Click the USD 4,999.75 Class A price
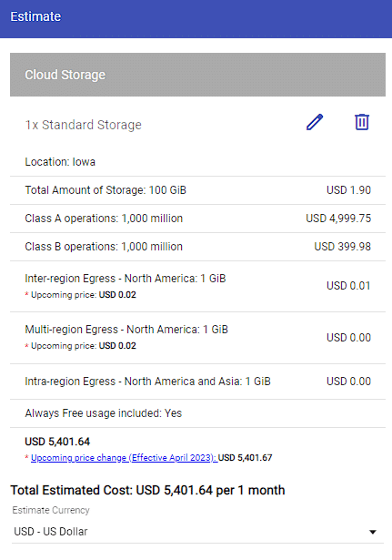The image size is (392, 560). (x=338, y=219)
